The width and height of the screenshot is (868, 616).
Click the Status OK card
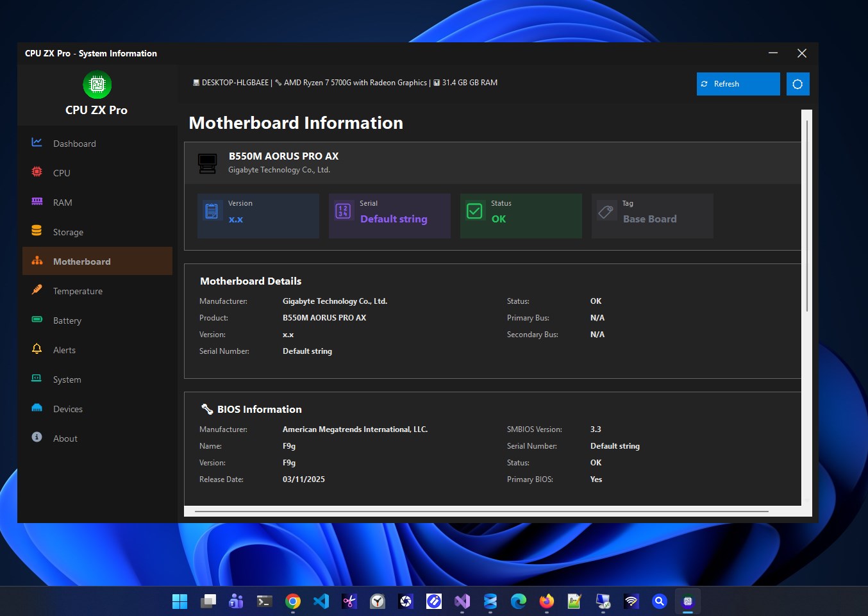pos(521,216)
